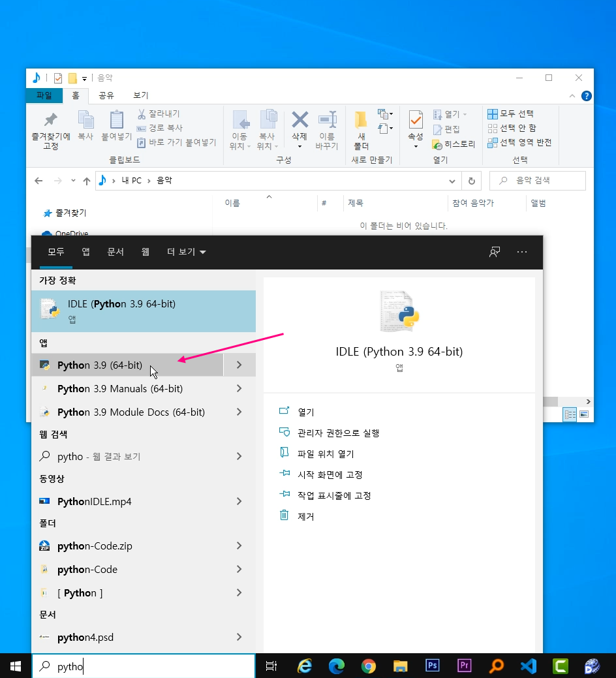616x678 pixels.
Task: Open the three-dot options in search panel
Action: point(522,252)
